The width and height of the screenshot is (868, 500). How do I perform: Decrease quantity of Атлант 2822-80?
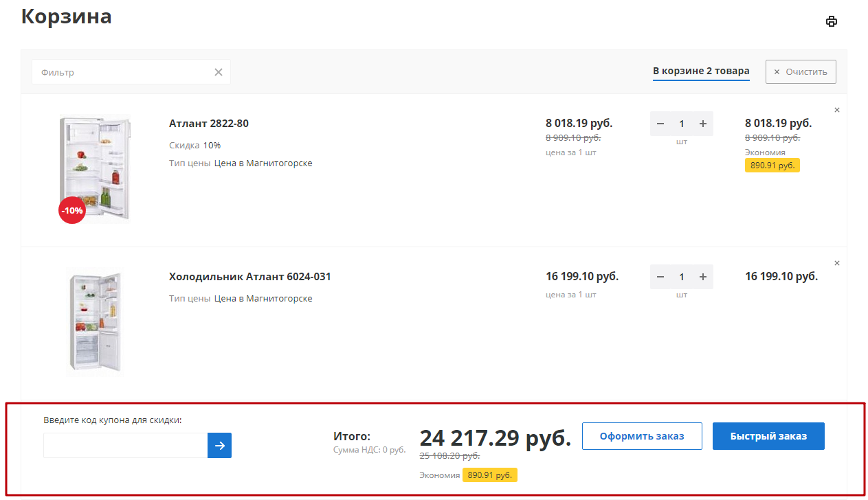pos(660,124)
